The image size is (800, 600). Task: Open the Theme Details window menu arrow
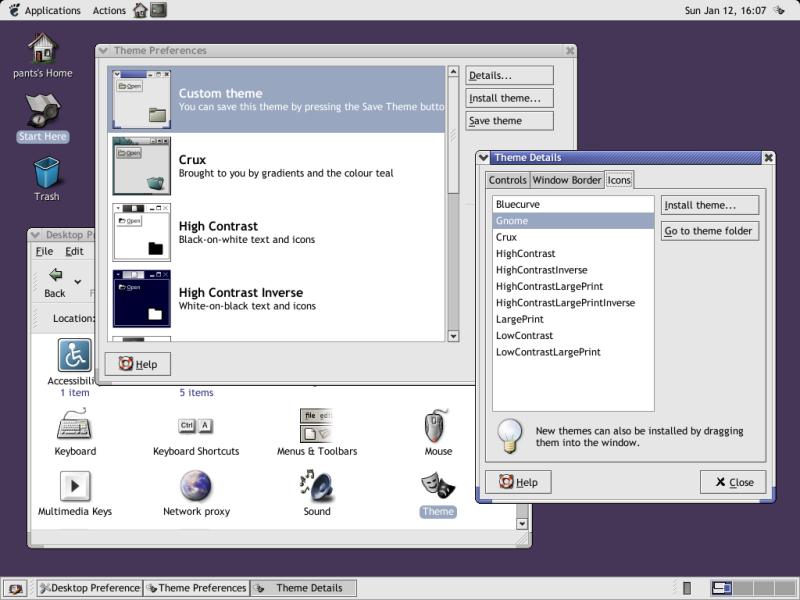pos(484,158)
